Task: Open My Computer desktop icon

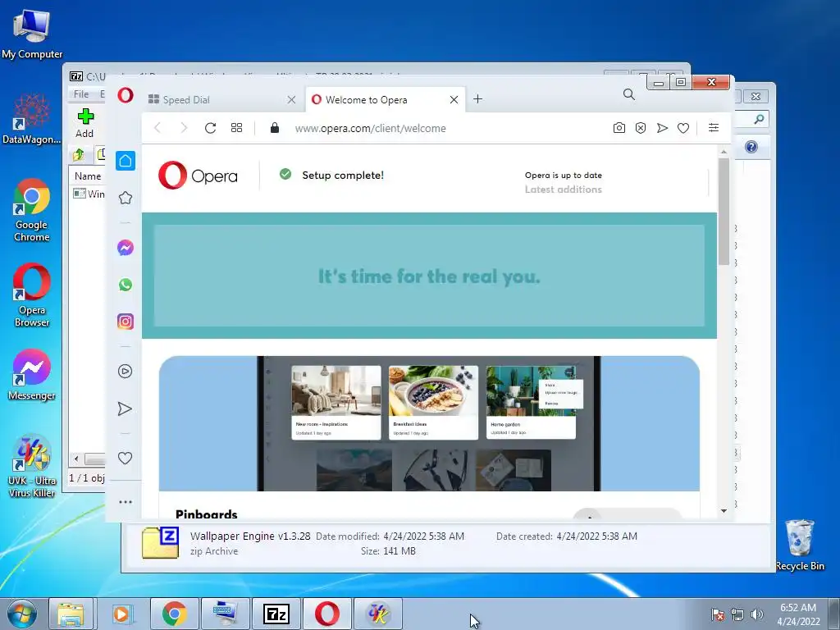Action: point(32,34)
